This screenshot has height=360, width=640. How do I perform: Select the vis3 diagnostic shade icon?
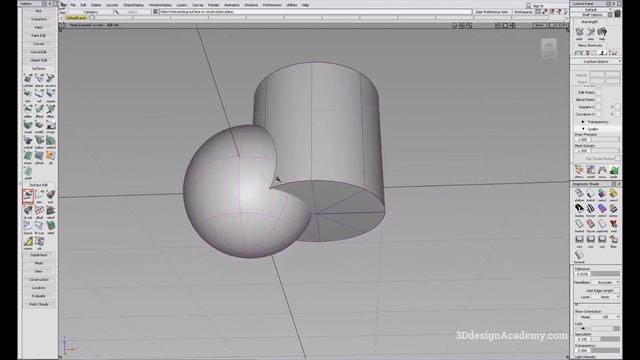602,239
